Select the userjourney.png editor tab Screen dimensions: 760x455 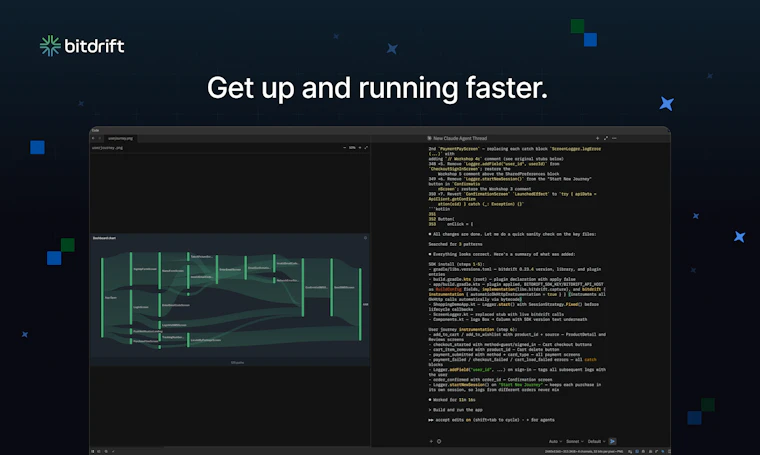(x=120, y=138)
